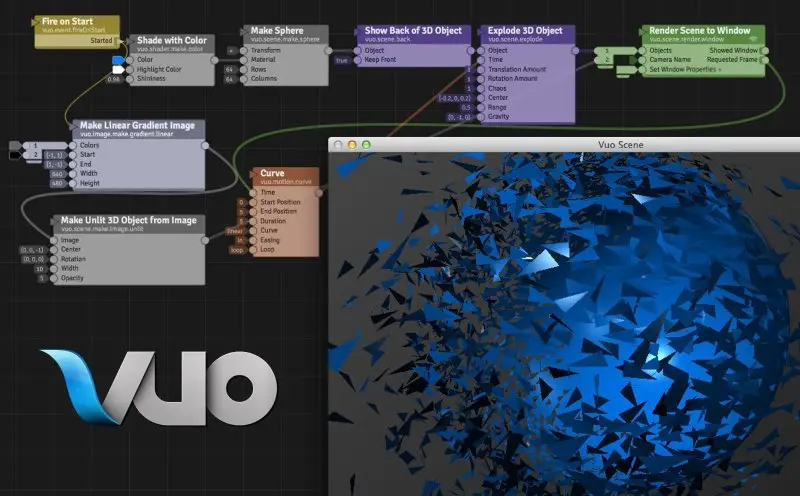This screenshot has height=496, width=800.
Task: Select the Highlight Color input port
Action: coord(130,69)
